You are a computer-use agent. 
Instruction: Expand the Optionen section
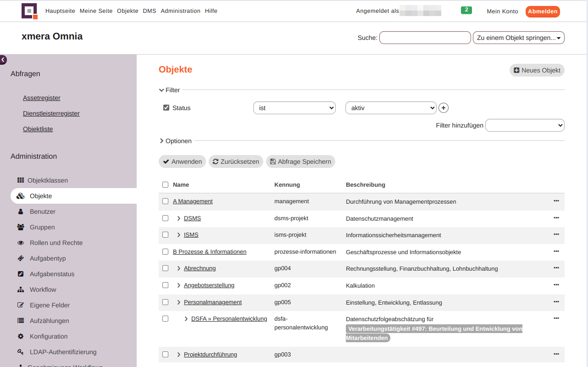175,141
